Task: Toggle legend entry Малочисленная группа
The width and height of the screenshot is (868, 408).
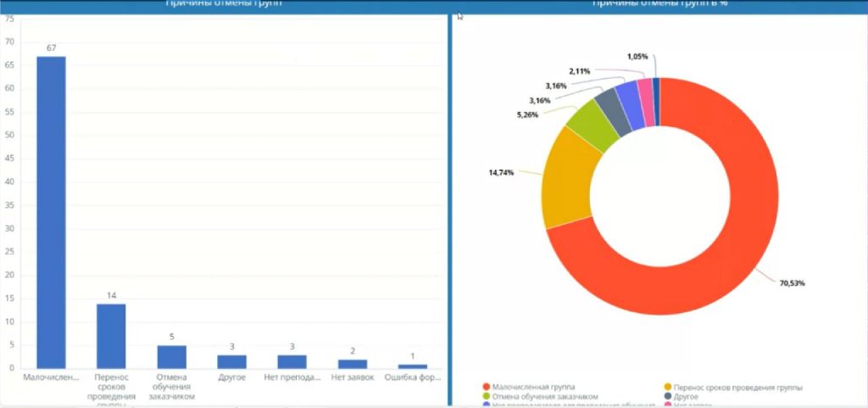Action: click(529, 388)
